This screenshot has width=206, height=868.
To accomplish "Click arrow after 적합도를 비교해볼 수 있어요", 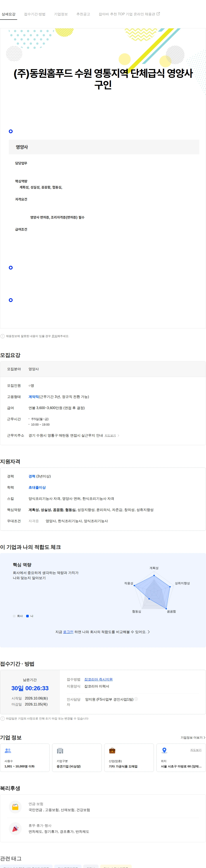I will pyautogui.click(x=149, y=632).
